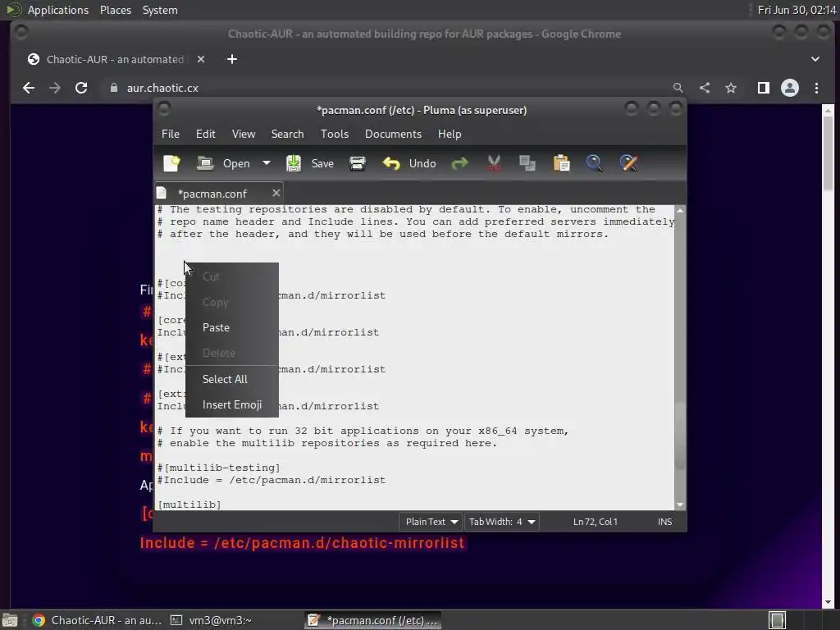Open the System menu in top panel
Viewport: 840px width, 630px height.
point(160,10)
